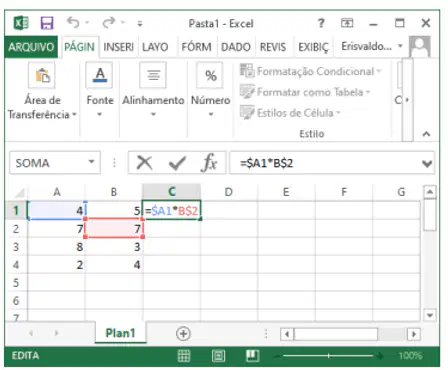Collapse the ribbon with the caret

coord(426,134)
